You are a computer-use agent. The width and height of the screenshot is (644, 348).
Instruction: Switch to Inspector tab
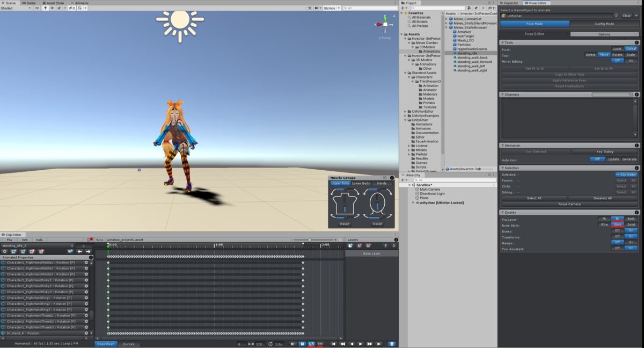coord(509,3)
